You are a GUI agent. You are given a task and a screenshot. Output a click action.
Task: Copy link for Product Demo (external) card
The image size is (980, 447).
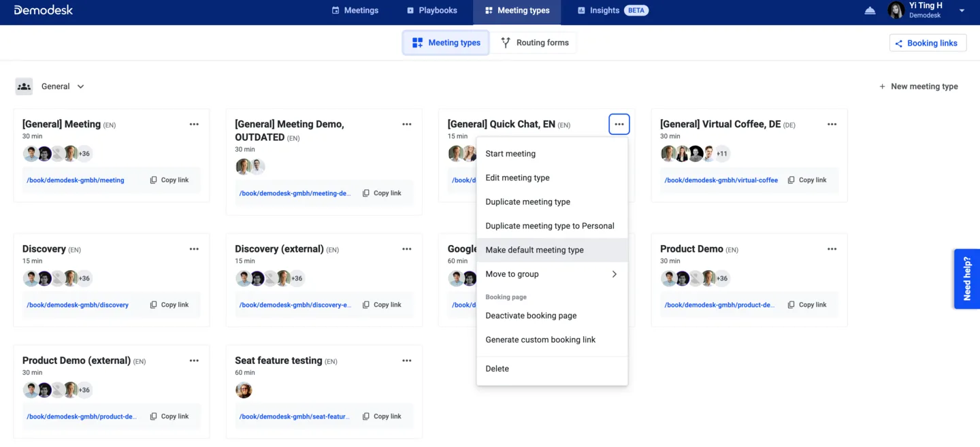click(x=169, y=416)
